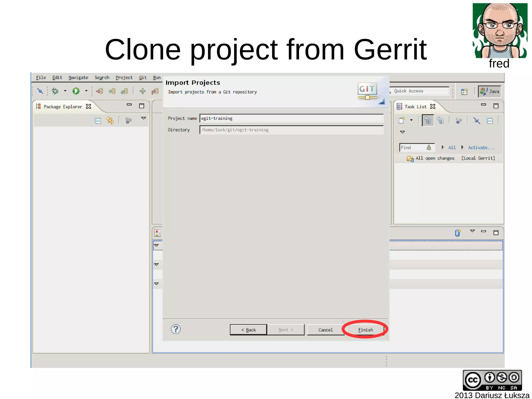
Task: Switch to the Java perspective
Action: click(490, 91)
